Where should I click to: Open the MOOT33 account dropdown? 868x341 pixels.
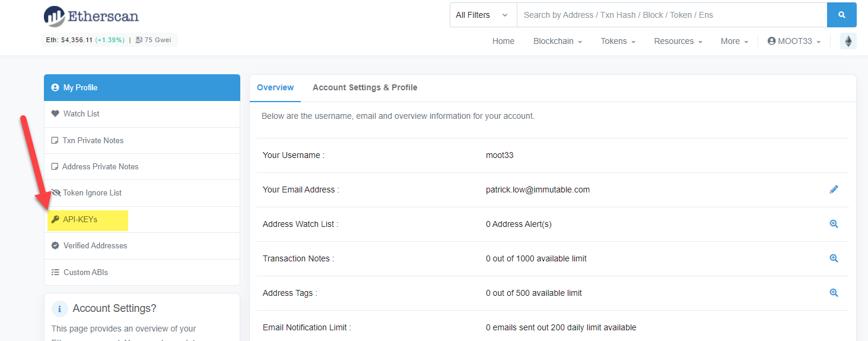tap(794, 41)
